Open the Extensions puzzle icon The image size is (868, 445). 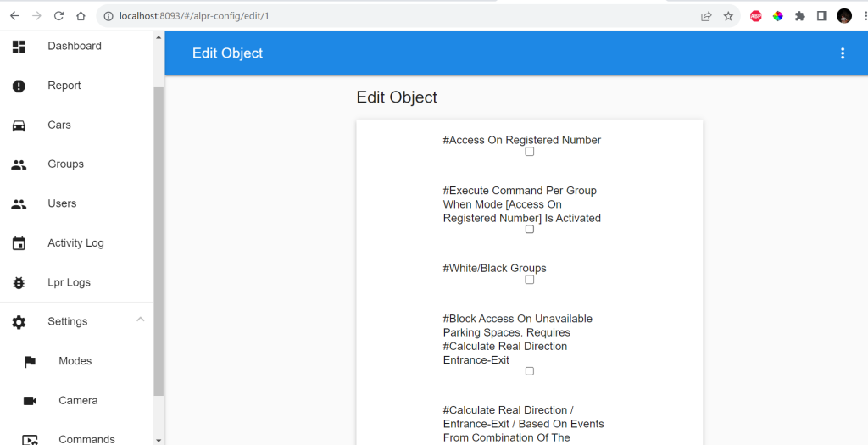point(800,16)
